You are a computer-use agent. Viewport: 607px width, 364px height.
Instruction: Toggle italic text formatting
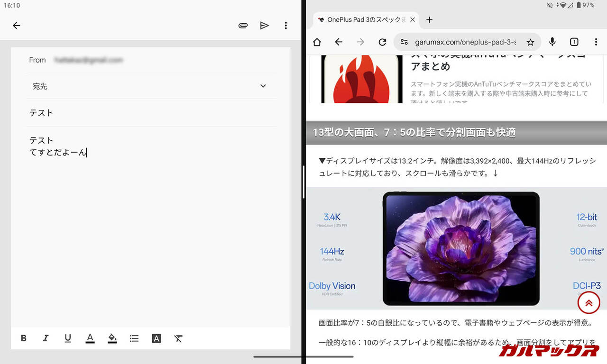pyautogui.click(x=46, y=338)
